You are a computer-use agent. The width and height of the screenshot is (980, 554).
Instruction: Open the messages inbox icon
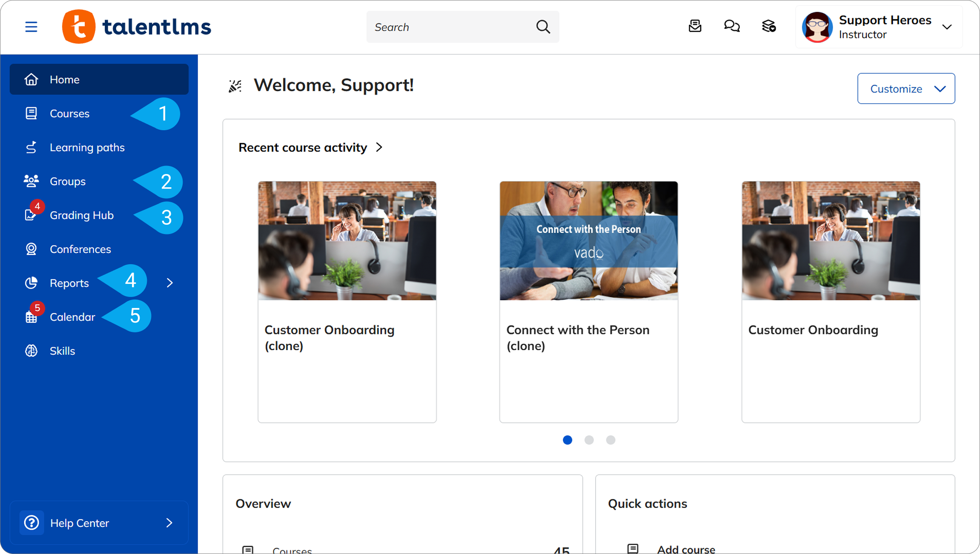click(x=695, y=26)
